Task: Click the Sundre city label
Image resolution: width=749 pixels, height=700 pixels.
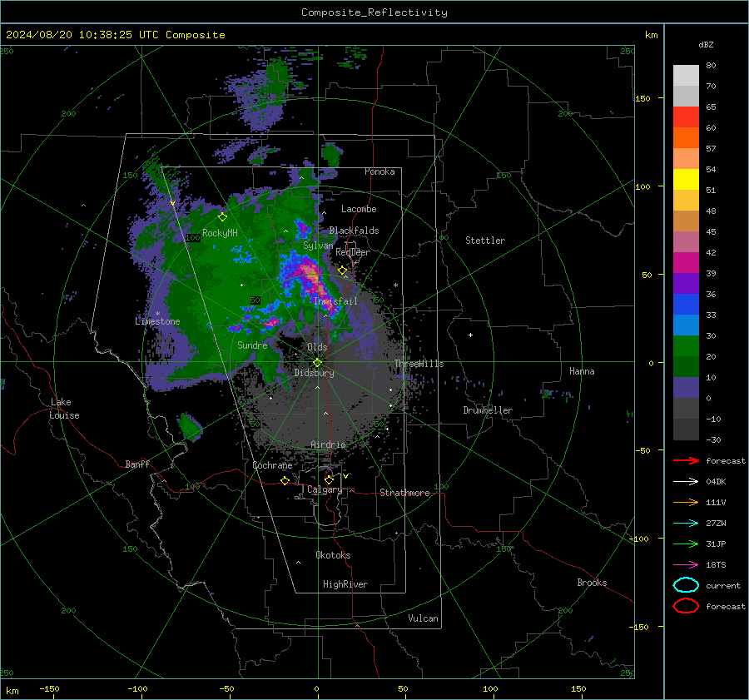Action: [252, 345]
